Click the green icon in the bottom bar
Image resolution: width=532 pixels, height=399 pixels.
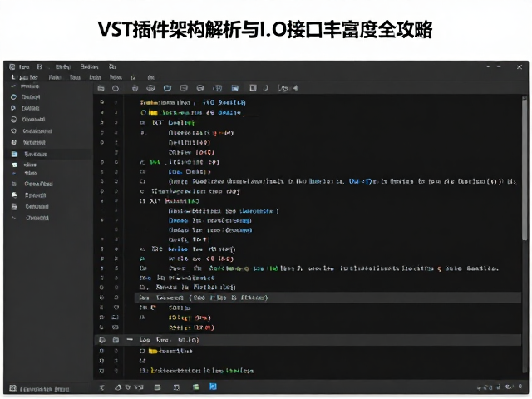(196, 387)
